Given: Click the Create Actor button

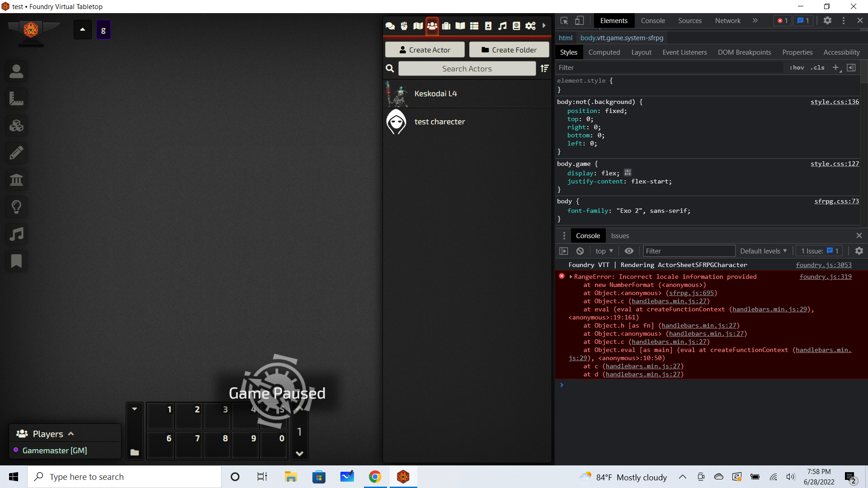Looking at the screenshot, I should pyautogui.click(x=425, y=50).
